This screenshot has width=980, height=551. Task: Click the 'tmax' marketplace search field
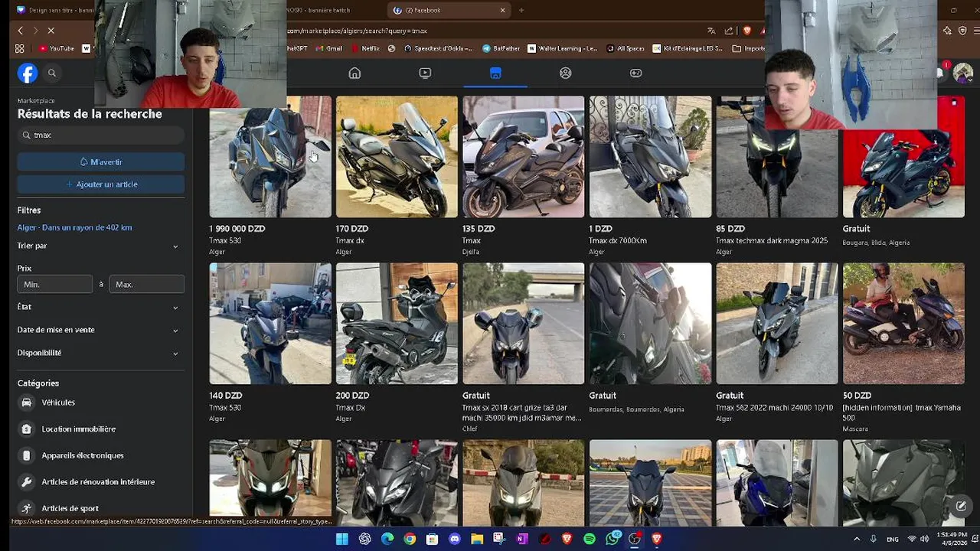click(101, 135)
